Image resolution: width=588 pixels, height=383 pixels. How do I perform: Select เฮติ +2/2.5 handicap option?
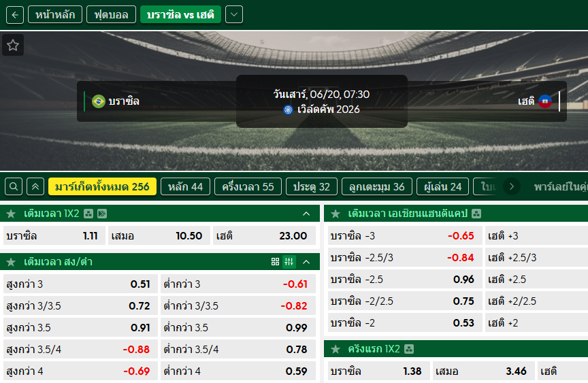pos(537,301)
